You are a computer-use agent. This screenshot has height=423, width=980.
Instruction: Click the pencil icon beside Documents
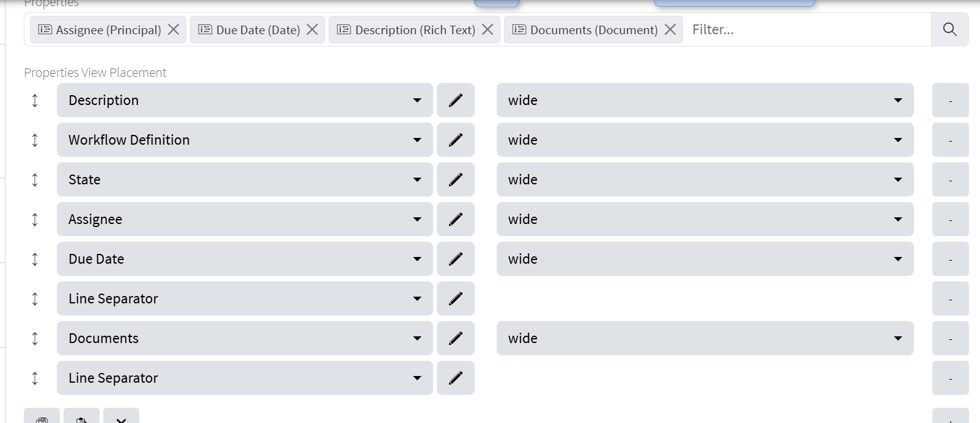[x=456, y=338]
